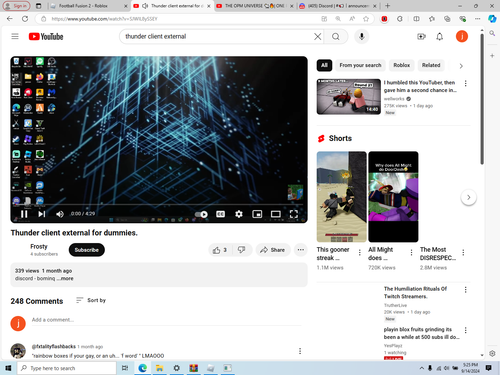Open The Humiliation Rituals Of Twitch Streamers
The height and width of the screenshot is (375, 500).
click(x=415, y=292)
